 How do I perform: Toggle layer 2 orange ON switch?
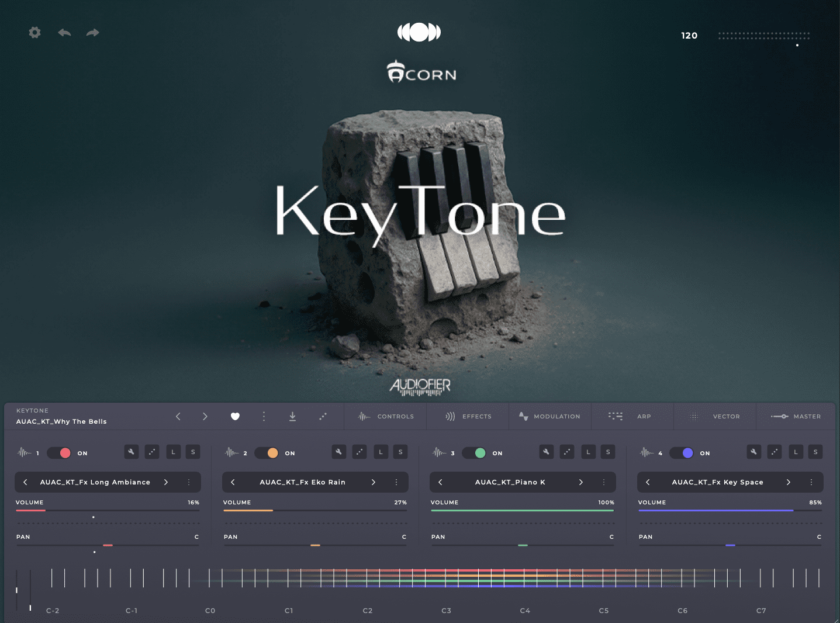pyautogui.click(x=267, y=453)
